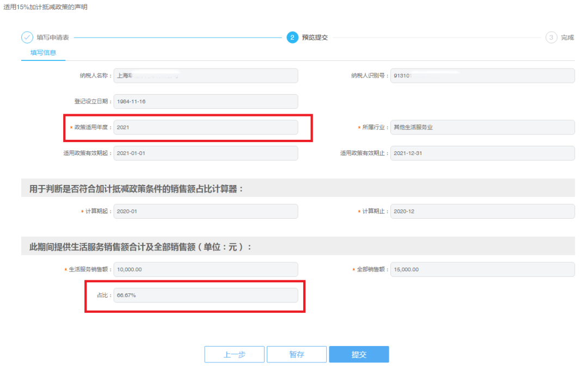
Task: Click the 纳税人名称 input field
Action: tap(206, 76)
